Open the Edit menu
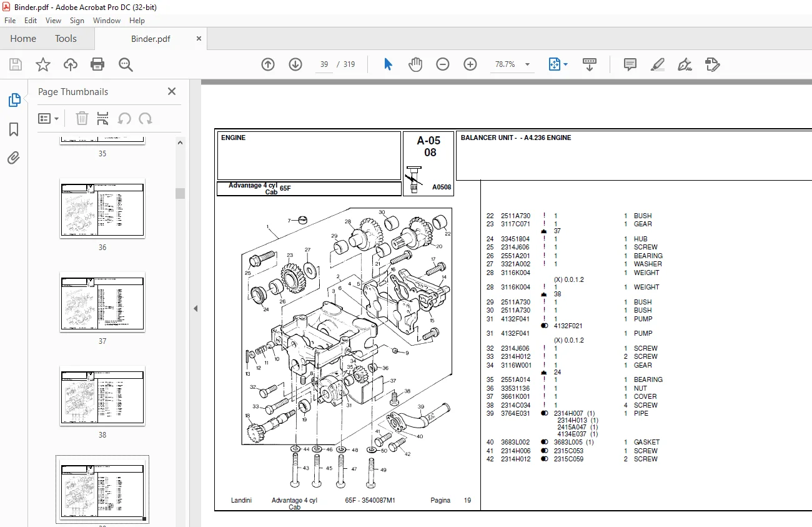This screenshot has width=812, height=527. [31, 21]
